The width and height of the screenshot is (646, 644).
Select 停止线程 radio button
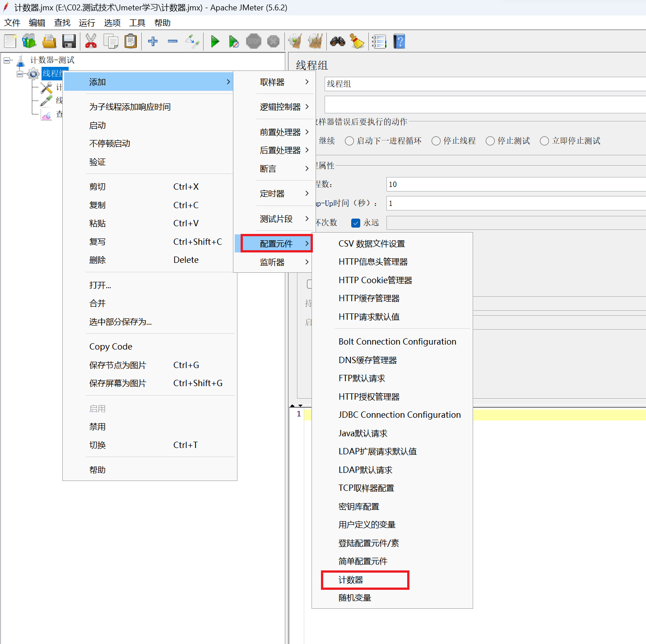[436, 141]
